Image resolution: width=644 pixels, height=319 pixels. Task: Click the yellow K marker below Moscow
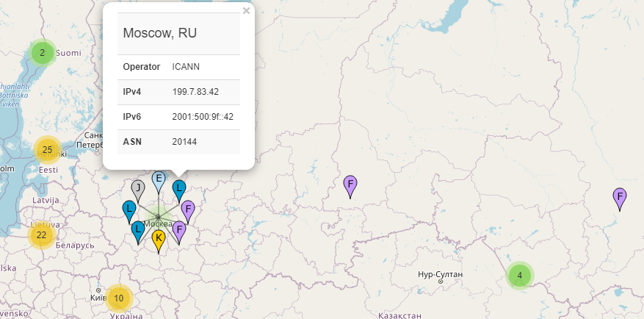158,239
